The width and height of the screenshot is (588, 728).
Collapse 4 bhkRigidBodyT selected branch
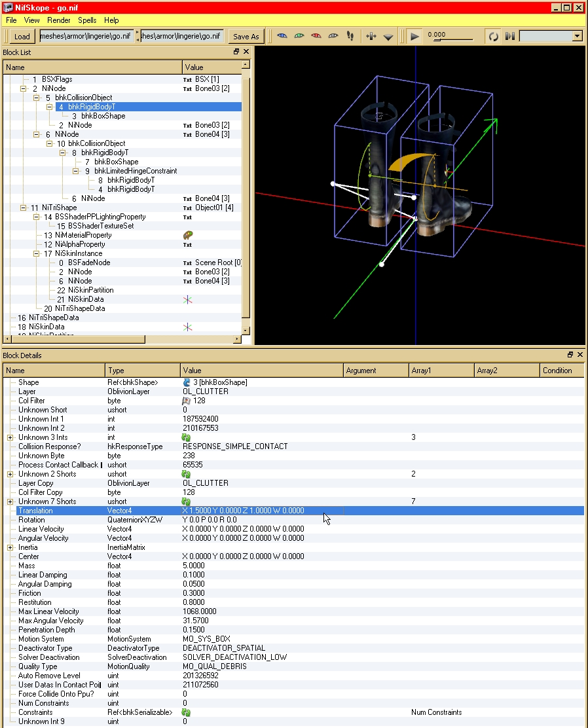click(49, 107)
